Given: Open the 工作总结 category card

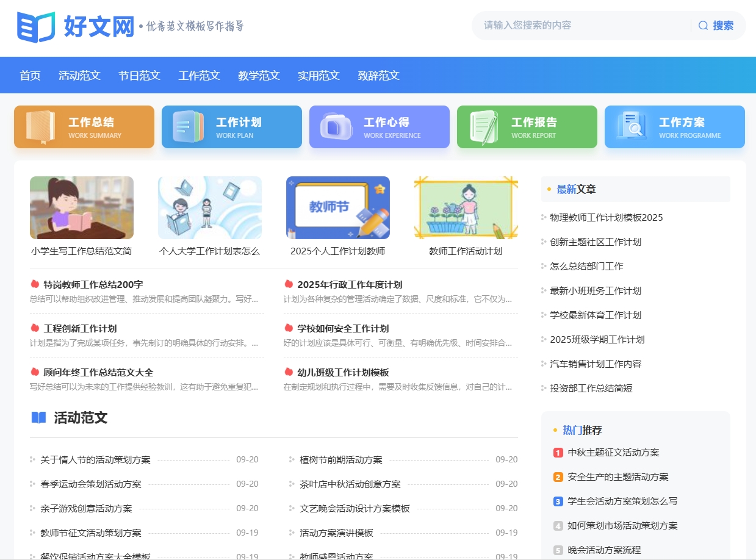Looking at the screenshot, I should (84, 127).
